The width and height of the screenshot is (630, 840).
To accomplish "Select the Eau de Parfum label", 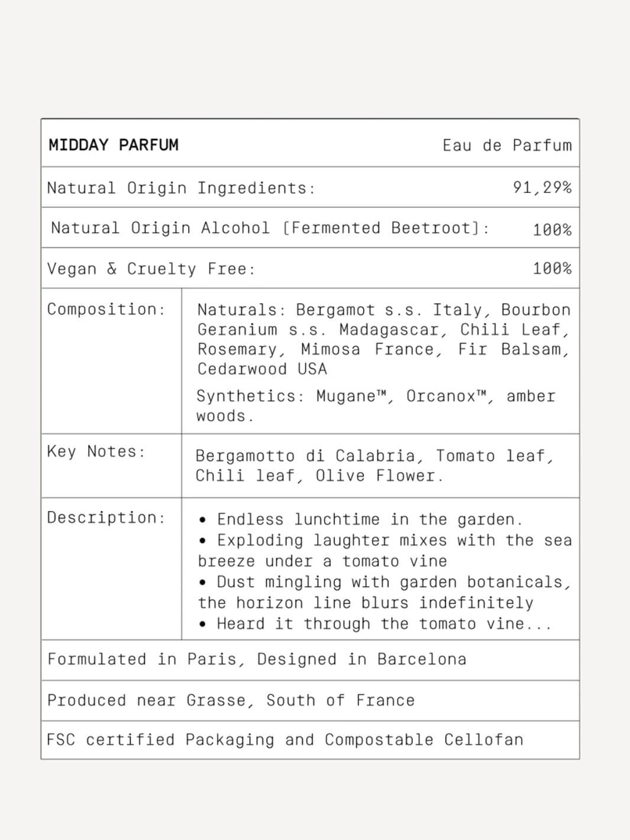I will 507,146.
